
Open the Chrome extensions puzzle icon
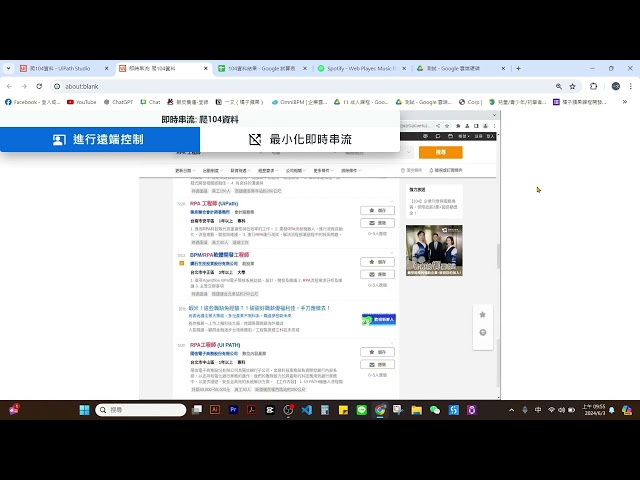click(x=593, y=87)
